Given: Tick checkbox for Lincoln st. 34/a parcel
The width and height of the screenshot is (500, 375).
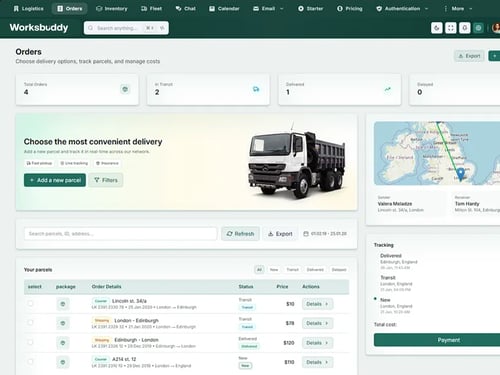Looking at the screenshot, I should click(x=30, y=303).
